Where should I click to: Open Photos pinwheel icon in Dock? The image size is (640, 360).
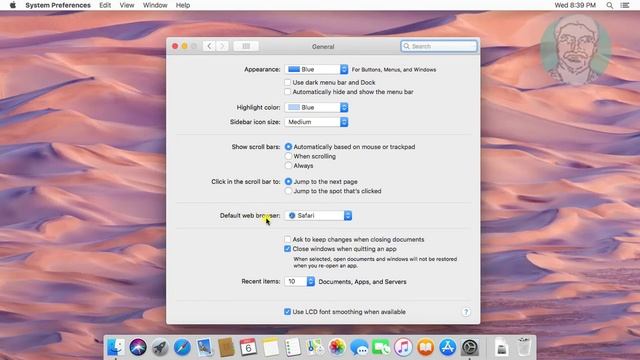point(337,347)
